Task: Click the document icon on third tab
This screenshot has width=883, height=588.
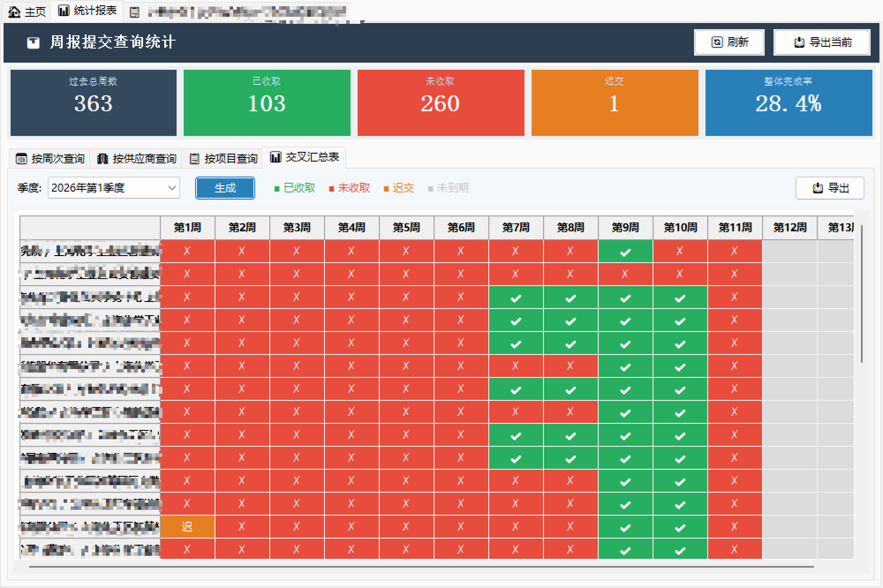Action: (135, 12)
